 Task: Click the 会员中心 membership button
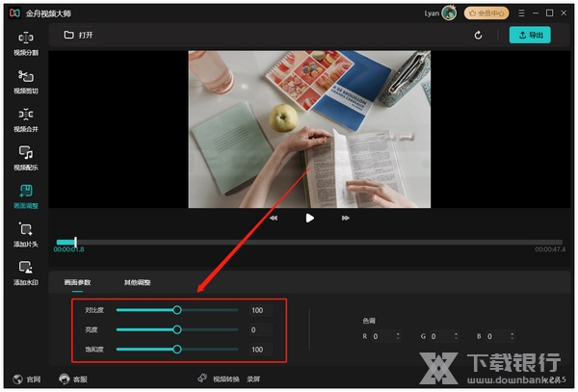[x=486, y=13]
